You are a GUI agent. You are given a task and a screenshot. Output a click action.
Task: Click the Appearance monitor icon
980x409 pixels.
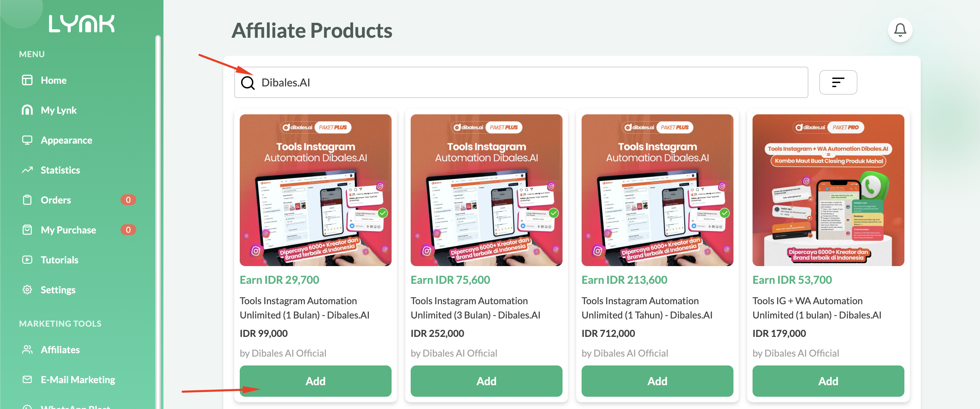pyautogui.click(x=27, y=140)
